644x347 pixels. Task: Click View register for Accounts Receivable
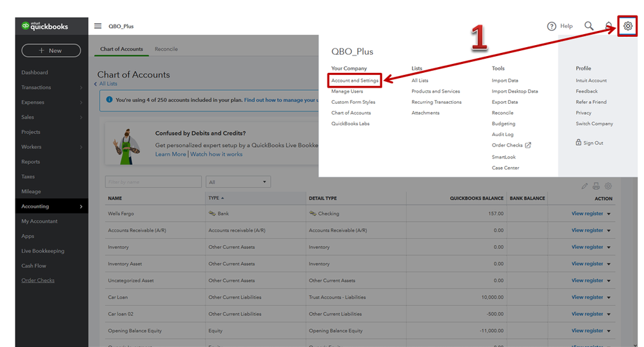[x=587, y=230]
